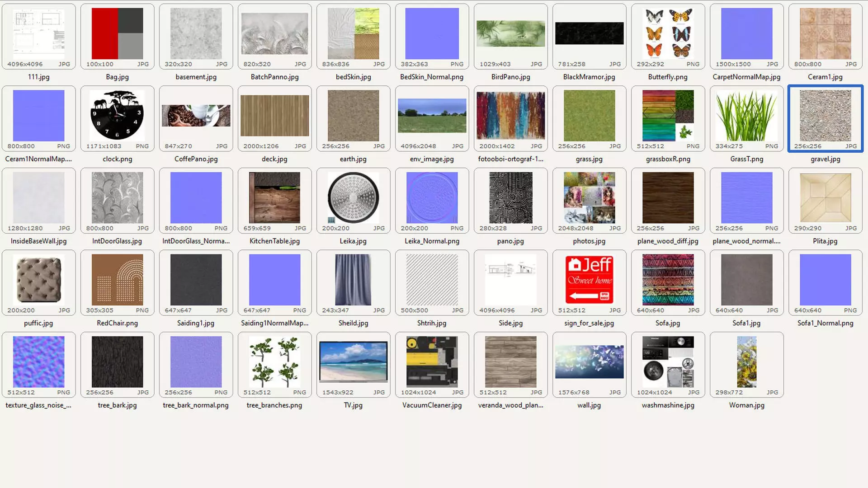This screenshot has height=488, width=868.
Task: Click the Bag.jpg red and gray thumbnail
Action: tap(117, 34)
